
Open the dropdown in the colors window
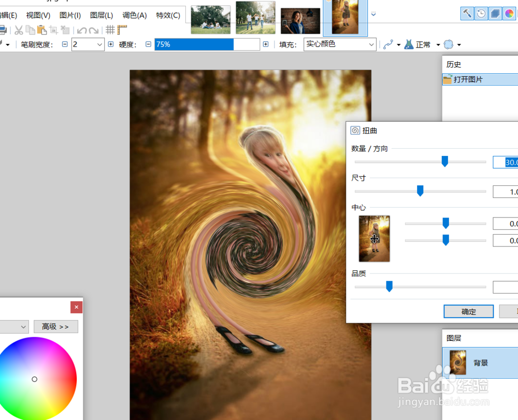(x=14, y=327)
